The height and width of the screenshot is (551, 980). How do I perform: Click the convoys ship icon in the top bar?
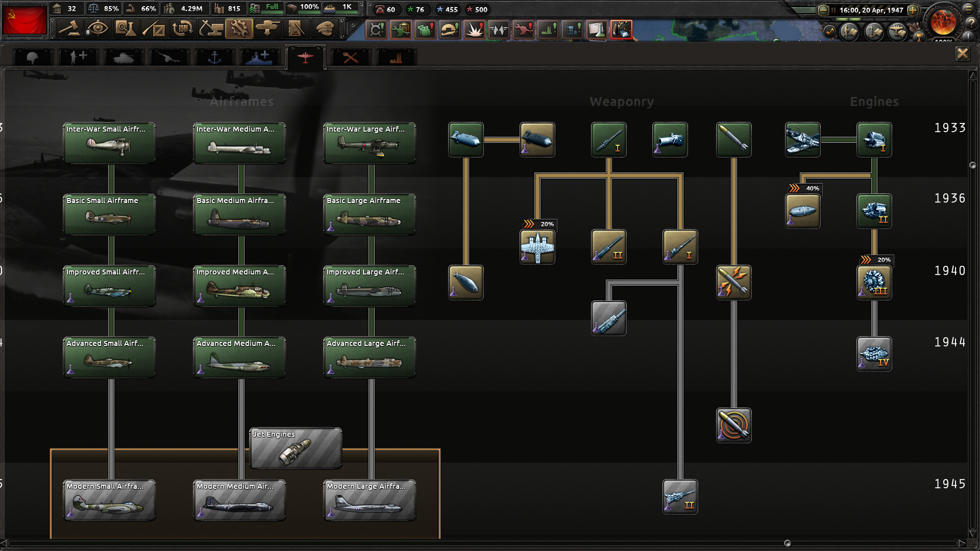pyautogui.click(x=332, y=9)
